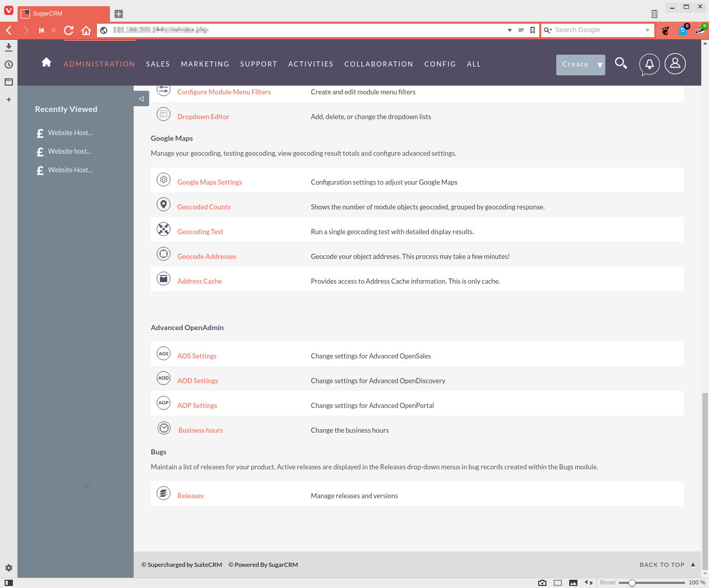
Task: Click Back To Top
Action: coord(667,565)
